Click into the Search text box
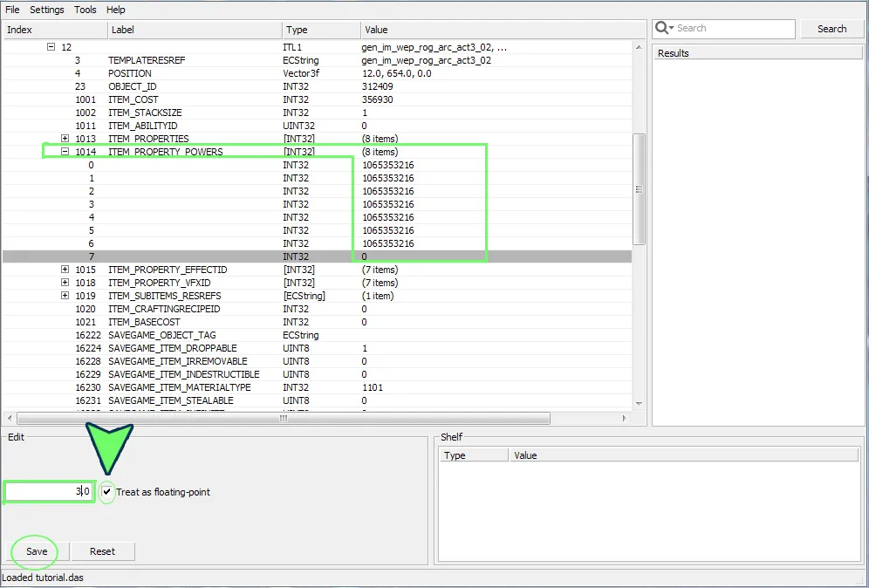Image resolution: width=869 pixels, height=588 pixels. coord(733,29)
